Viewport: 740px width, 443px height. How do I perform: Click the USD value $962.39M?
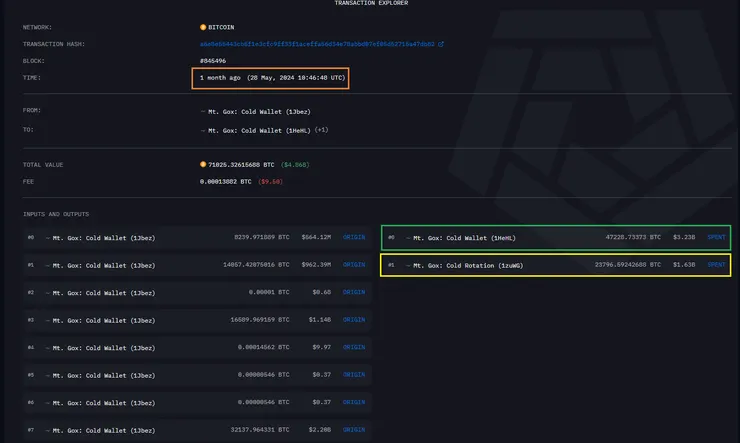click(x=316, y=265)
